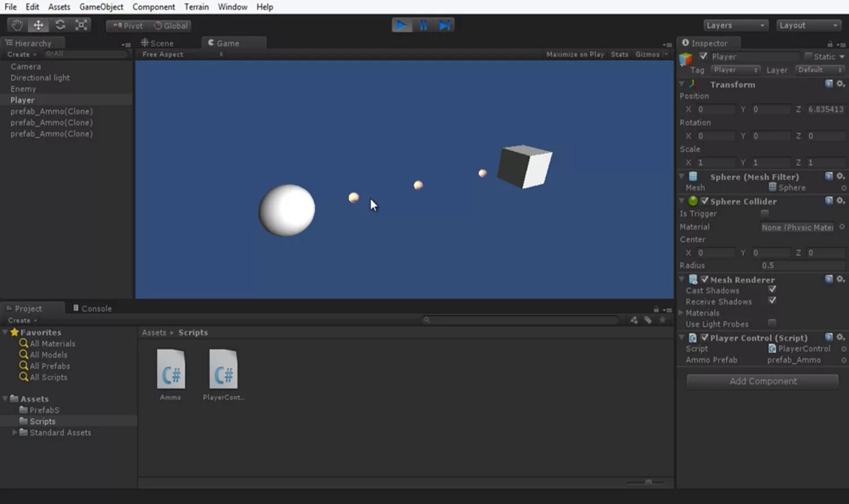The width and height of the screenshot is (849, 504).
Task: Open the File menu
Action: 11,7
